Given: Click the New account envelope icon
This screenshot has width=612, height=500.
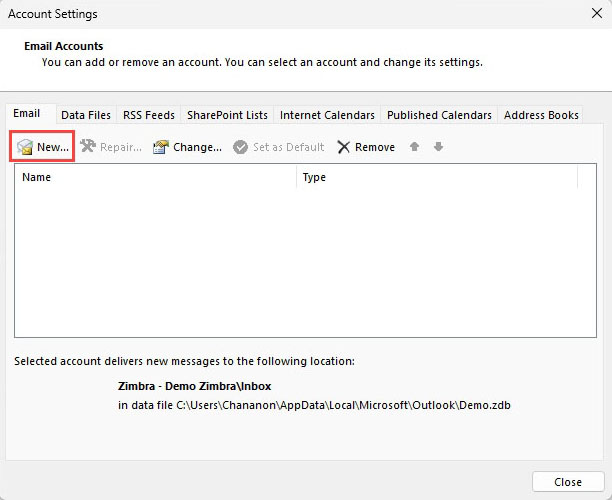Looking at the screenshot, I should [25, 147].
